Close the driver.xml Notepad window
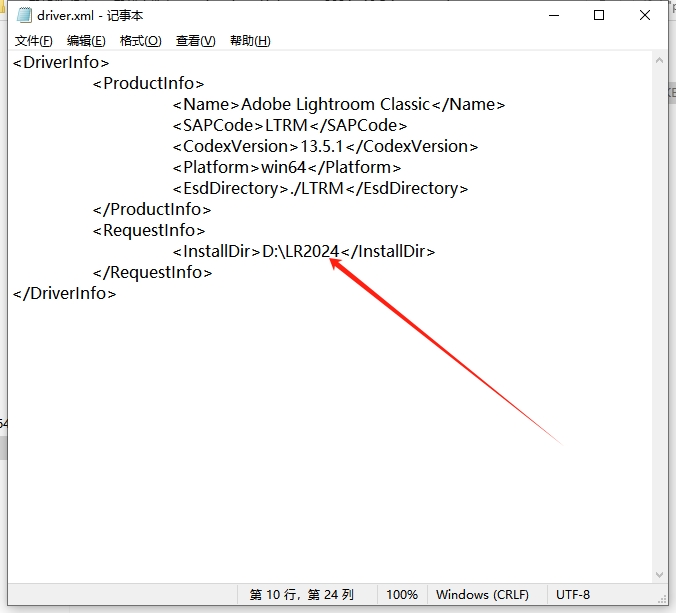The height and width of the screenshot is (613, 676). point(645,16)
